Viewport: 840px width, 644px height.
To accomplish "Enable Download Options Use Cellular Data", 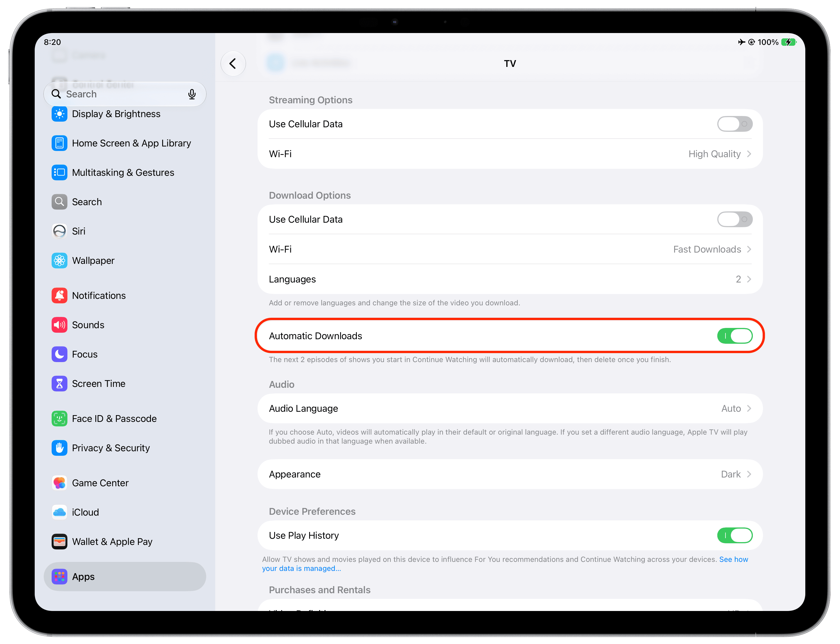I will 735,220.
